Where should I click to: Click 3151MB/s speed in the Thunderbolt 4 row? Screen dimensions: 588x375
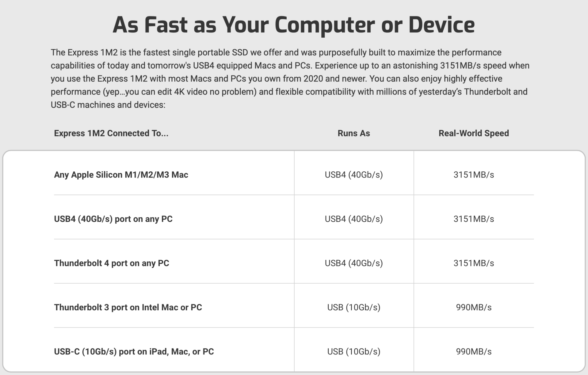pos(474,263)
